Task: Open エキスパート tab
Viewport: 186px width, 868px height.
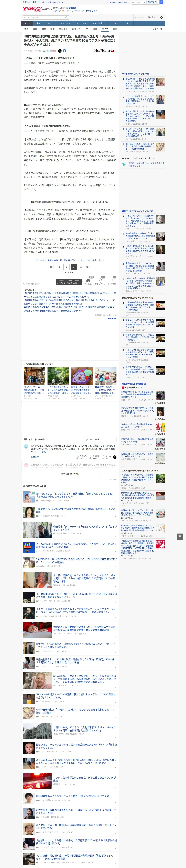Action: pos(64,24)
